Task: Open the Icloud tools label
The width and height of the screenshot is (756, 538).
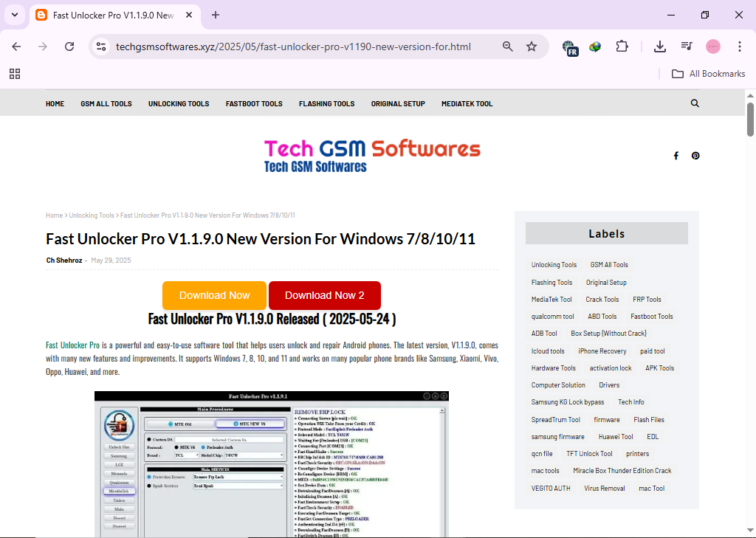Action: click(548, 351)
